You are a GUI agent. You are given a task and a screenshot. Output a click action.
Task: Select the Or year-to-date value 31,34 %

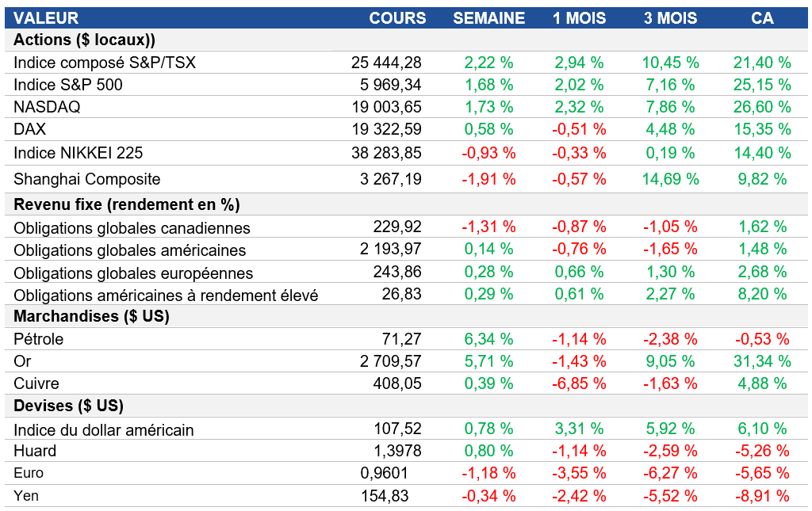[764, 361]
